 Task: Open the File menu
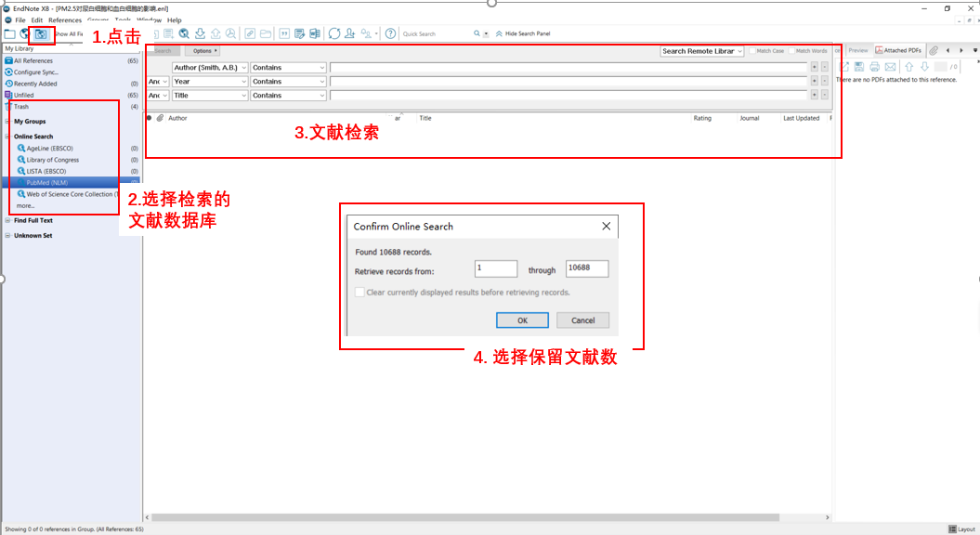click(x=20, y=20)
